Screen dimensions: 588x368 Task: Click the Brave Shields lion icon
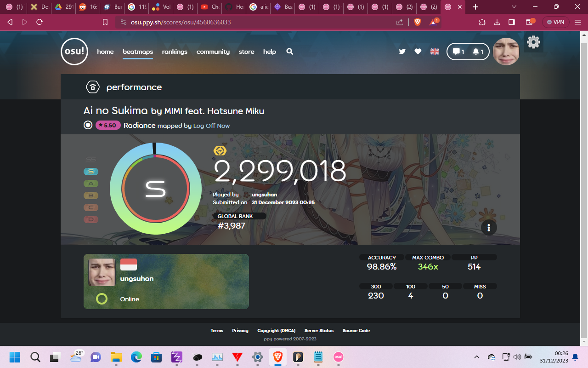(x=418, y=22)
